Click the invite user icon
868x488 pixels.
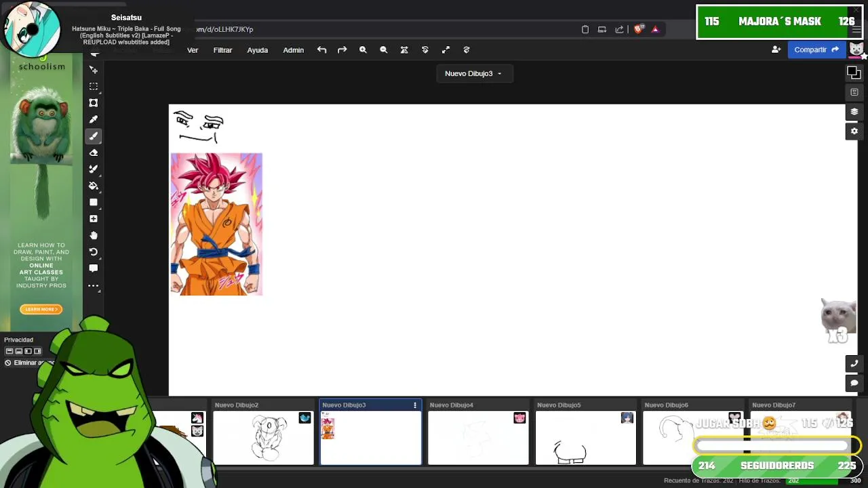tap(776, 49)
